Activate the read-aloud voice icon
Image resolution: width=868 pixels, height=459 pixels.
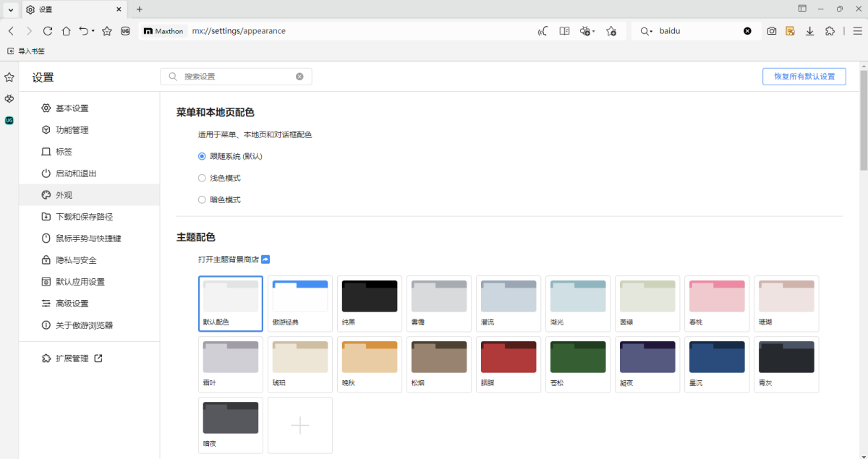pyautogui.click(x=542, y=30)
